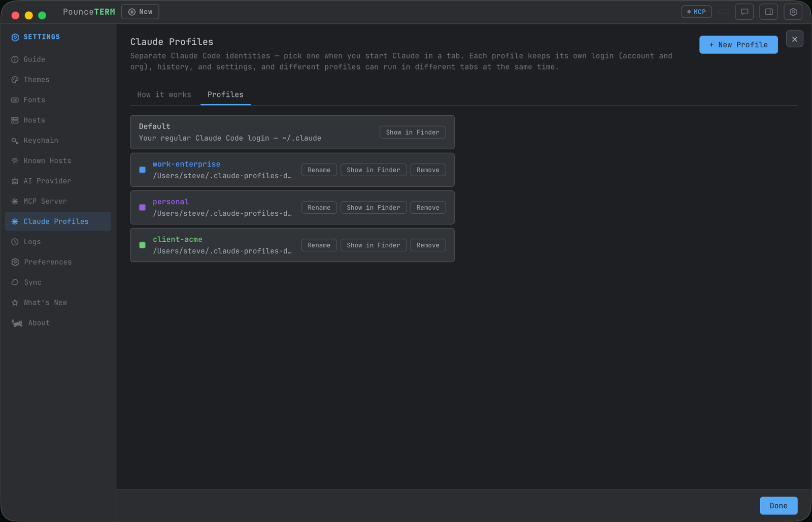
Task: Click blue color swatch for work-enterprise
Action: coord(143,170)
